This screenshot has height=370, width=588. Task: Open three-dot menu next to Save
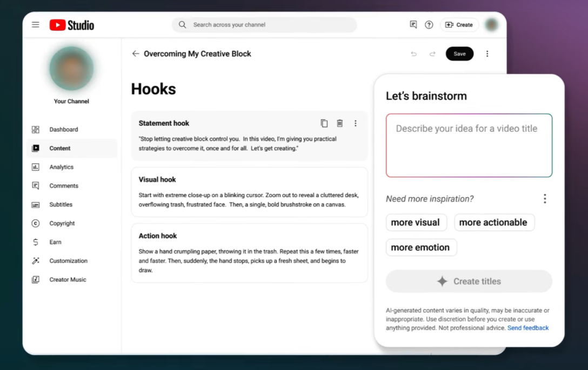[x=487, y=54]
